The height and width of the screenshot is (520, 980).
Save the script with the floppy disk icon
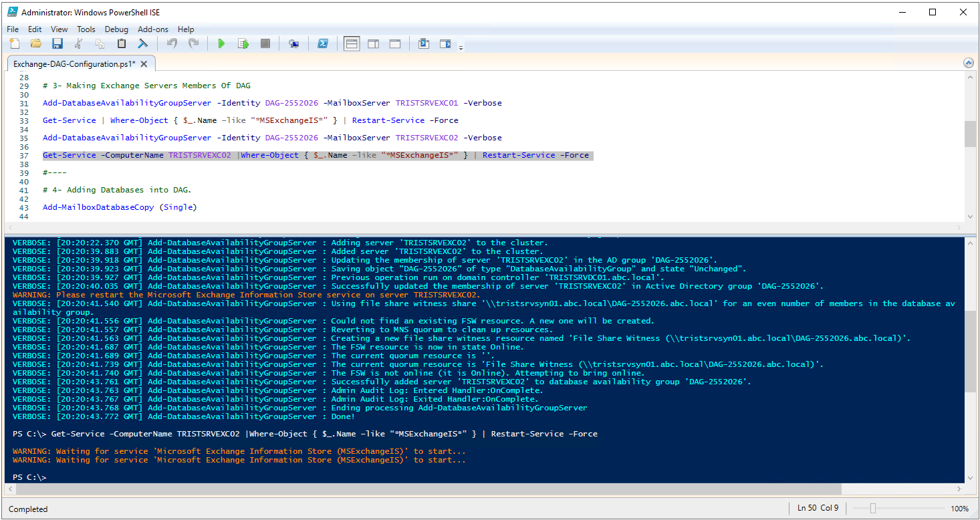click(x=57, y=44)
